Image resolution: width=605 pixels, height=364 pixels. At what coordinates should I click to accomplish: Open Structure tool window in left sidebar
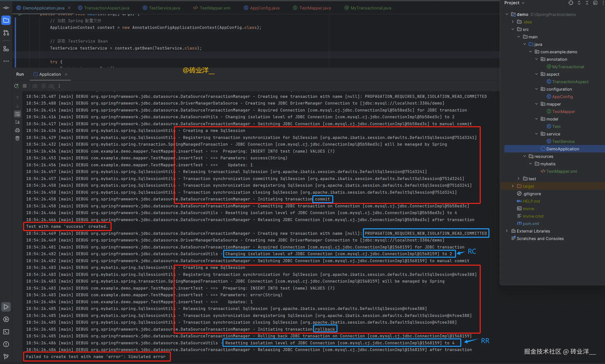[x=6, y=49]
